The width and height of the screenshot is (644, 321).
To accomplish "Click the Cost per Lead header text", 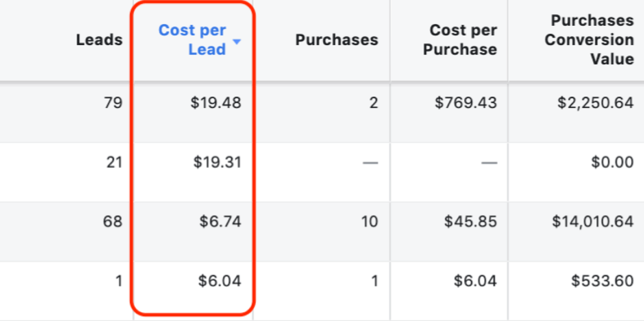I will (192, 40).
